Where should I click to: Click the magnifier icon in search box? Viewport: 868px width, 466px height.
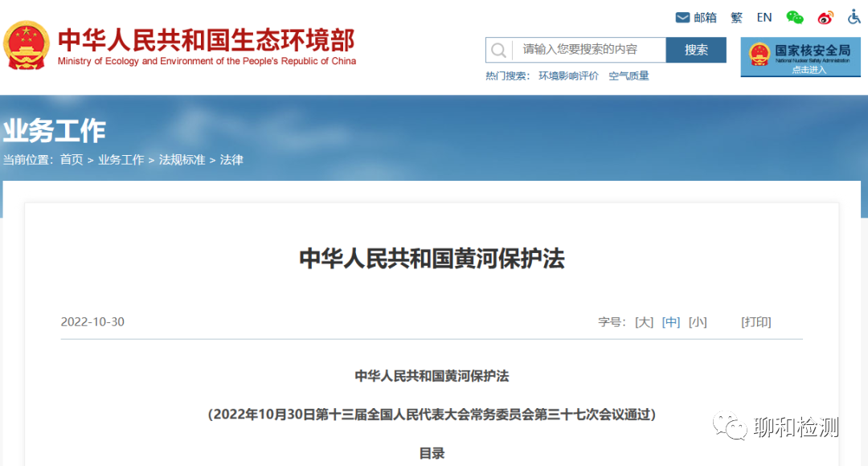click(x=499, y=51)
